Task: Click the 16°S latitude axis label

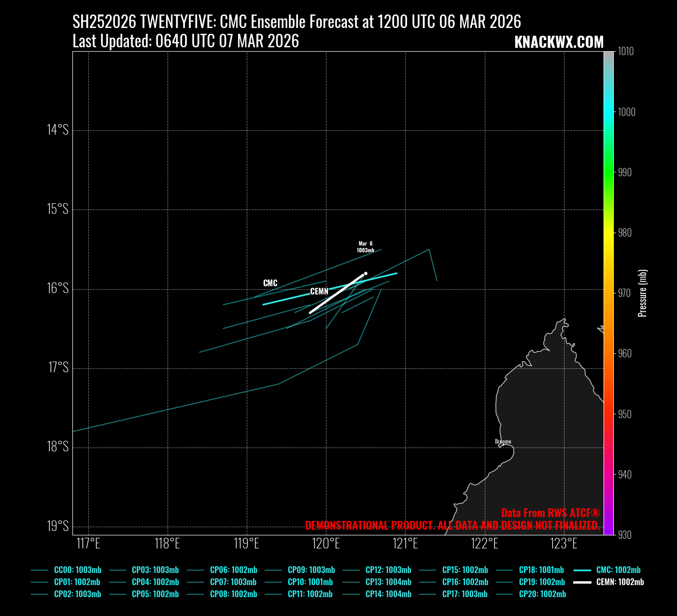Action: click(x=58, y=289)
